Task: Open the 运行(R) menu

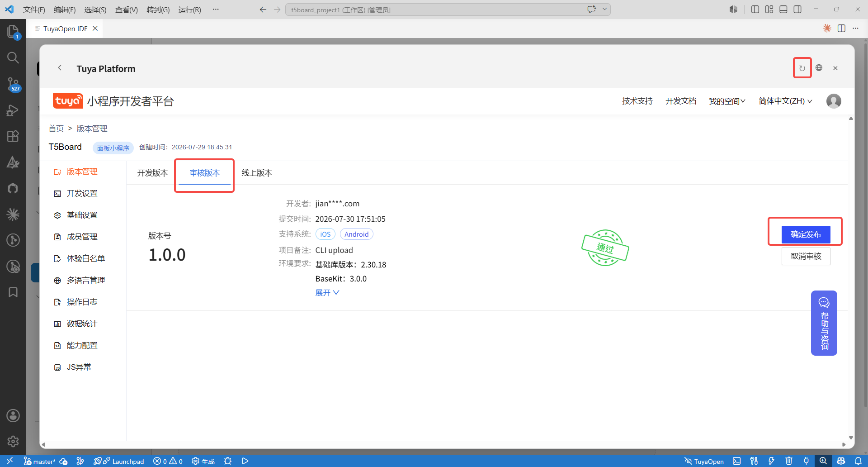Action: [190, 10]
